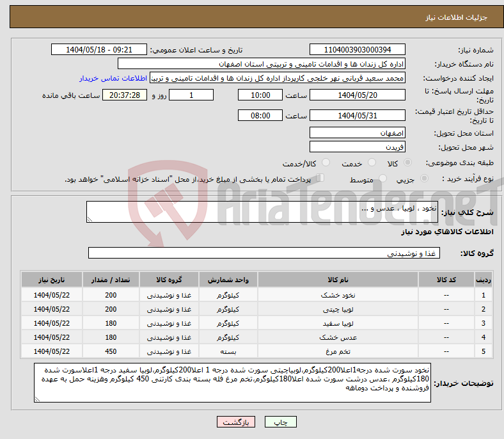Image resolution: width=504 pixels, height=439 pixels.
Task: Click quantity 180 in عدس خشک row
Action: (111, 337)
